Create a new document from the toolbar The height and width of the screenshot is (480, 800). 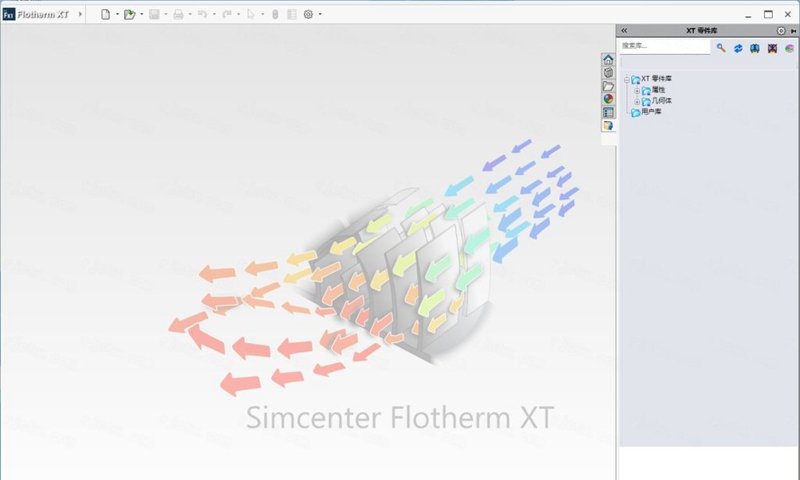click(105, 14)
